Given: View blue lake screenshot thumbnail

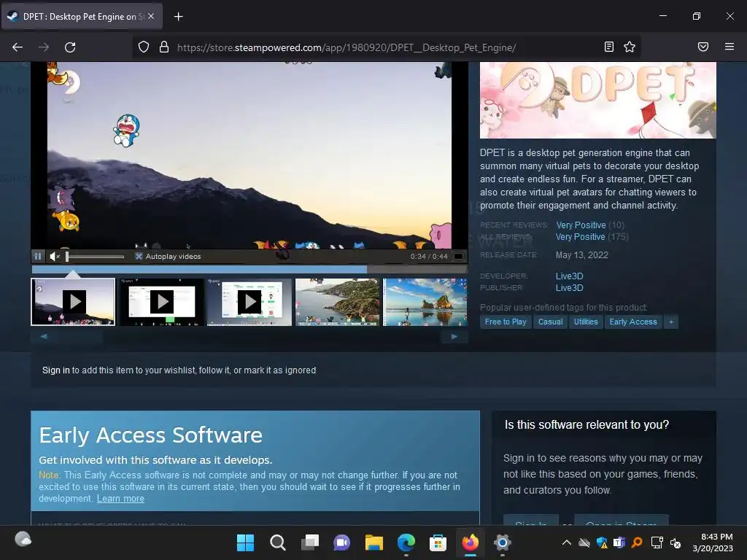Looking at the screenshot, I should click(x=425, y=302).
